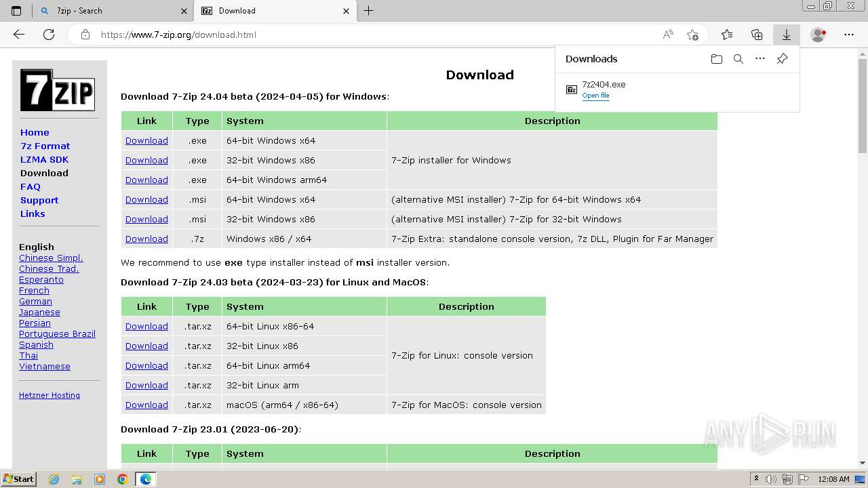Open the Hetzner Hosting link
Viewport: 868px width, 488px height.
click(x=50, y=395)
